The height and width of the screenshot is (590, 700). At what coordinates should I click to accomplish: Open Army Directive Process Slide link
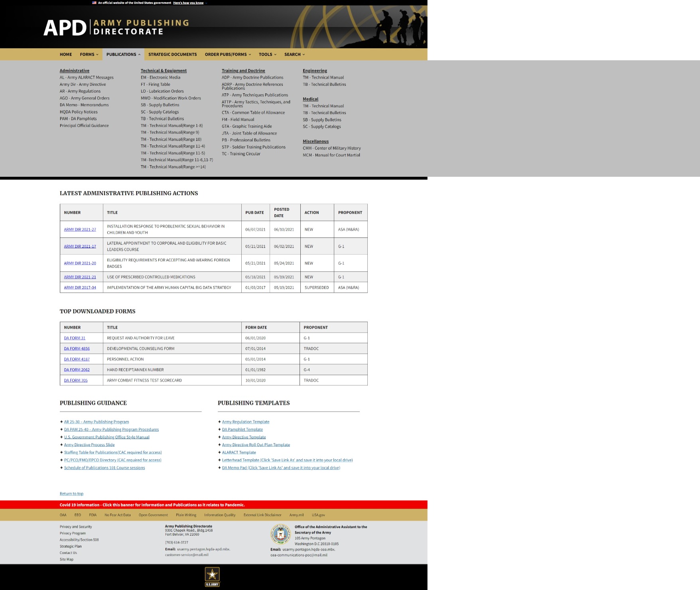point(89,445)
